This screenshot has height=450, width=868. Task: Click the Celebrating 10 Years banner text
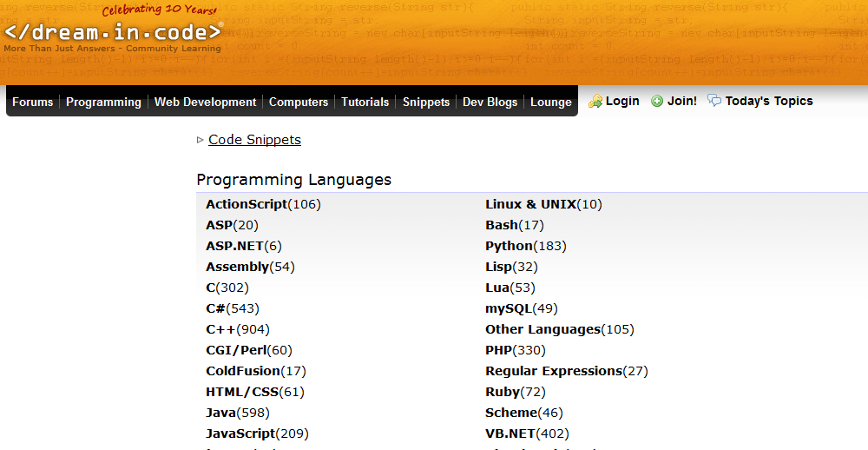[x=160, y=10]
